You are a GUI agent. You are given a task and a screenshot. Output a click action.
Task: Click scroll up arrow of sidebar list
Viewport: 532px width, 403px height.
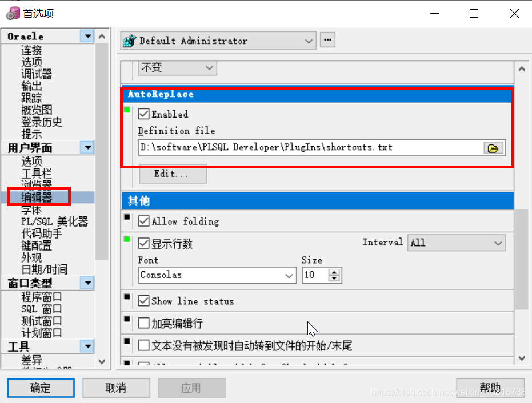click(x=102, y=36)
